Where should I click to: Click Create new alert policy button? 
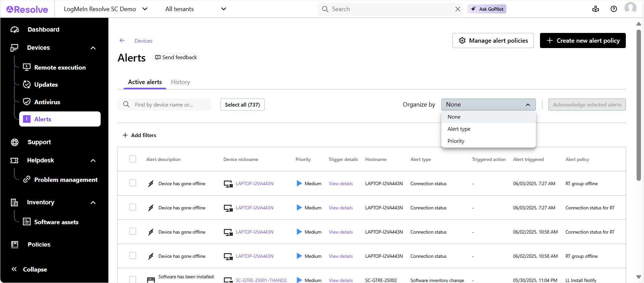click(582, 41)
